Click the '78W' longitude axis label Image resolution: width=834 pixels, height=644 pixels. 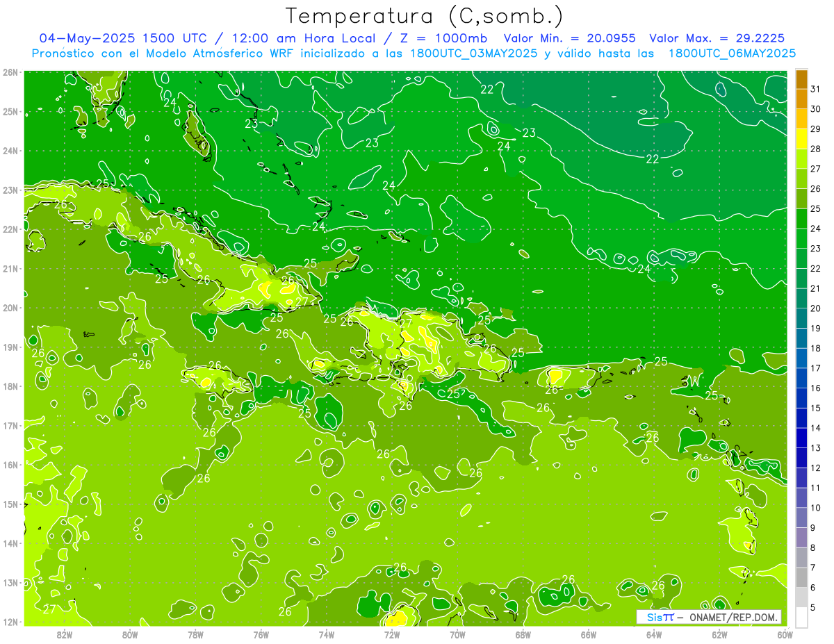(195, 634)
